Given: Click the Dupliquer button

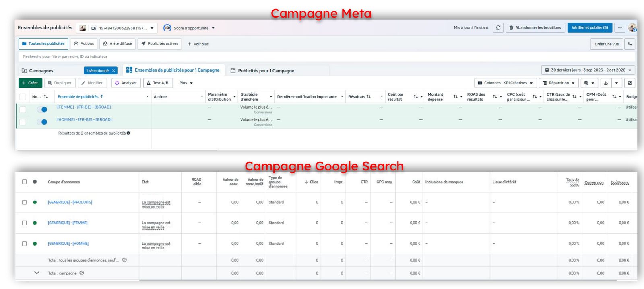Looking at the screenshot, I should (60, 83).
